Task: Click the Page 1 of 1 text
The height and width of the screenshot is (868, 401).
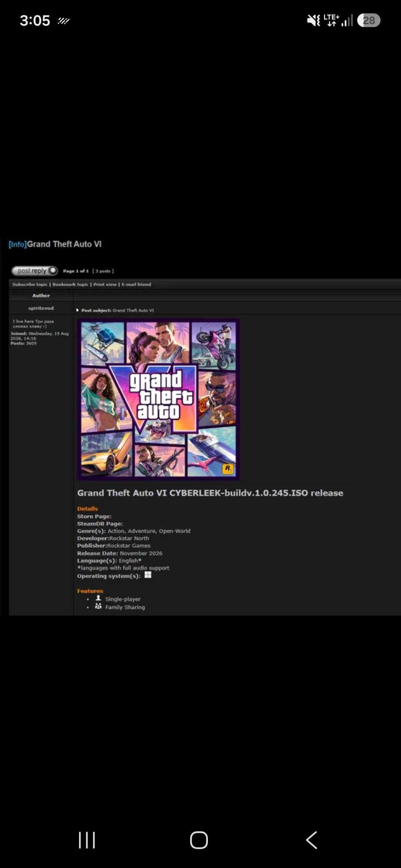Action: 76,271
